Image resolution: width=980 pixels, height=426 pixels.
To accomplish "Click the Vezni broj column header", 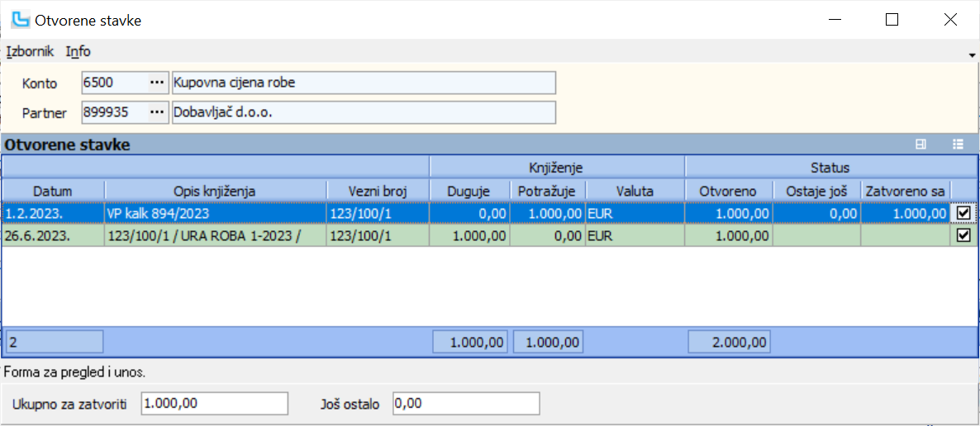I will click(x=378, y=191).
